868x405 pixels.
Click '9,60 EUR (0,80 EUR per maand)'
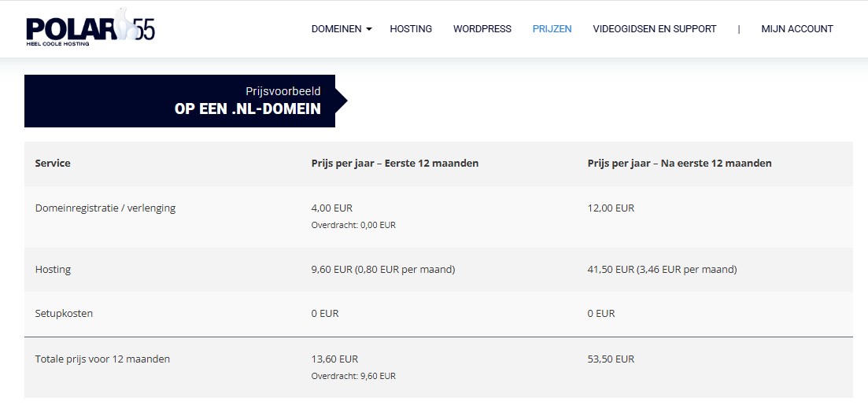[383, 270]
